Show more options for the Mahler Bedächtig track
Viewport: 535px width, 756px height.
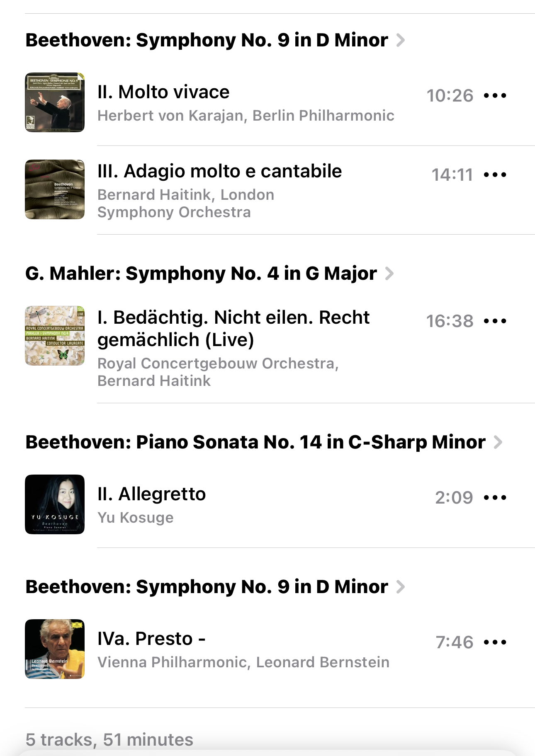pyautogui.click(x=495, y=321)
